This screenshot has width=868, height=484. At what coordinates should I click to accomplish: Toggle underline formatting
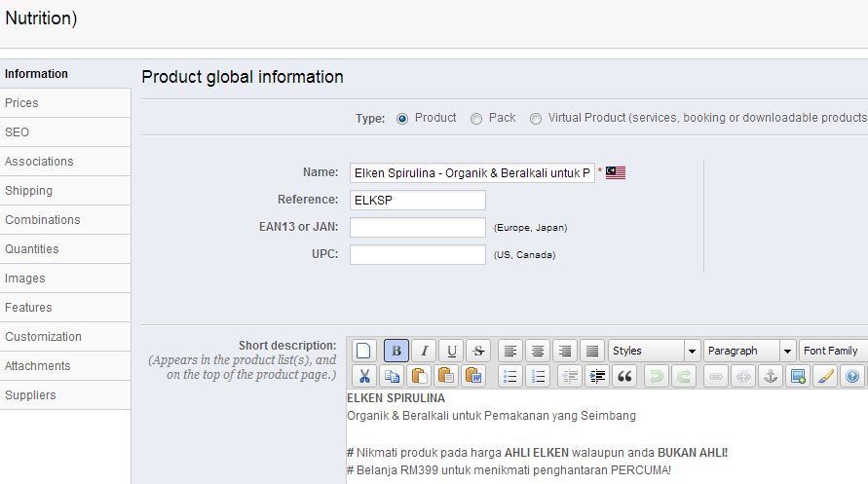point(451,351)
